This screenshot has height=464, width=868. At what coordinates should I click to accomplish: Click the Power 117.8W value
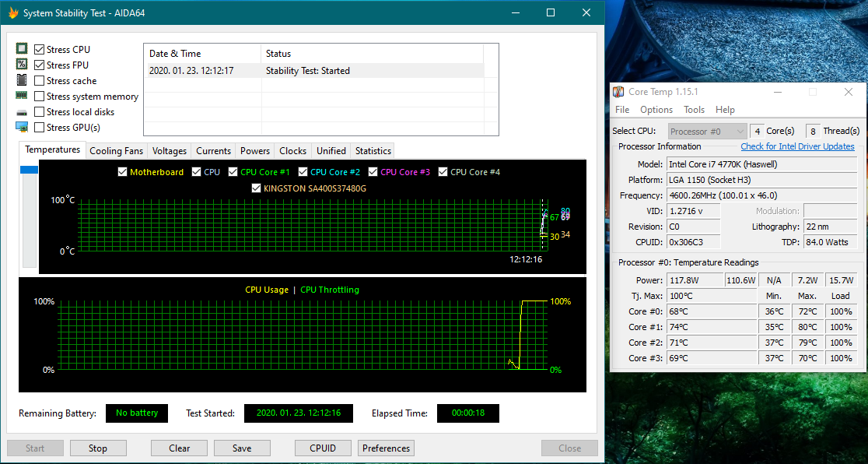tap(695, 280)
